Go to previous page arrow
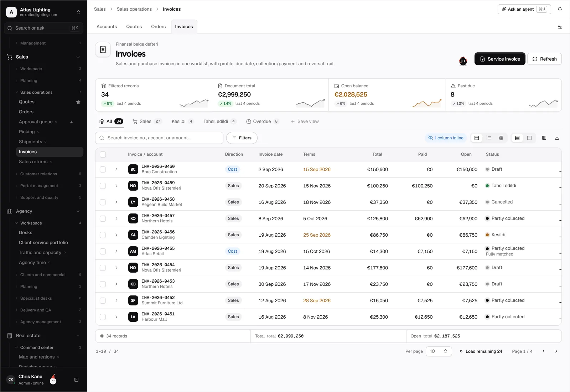 (543, 351)
